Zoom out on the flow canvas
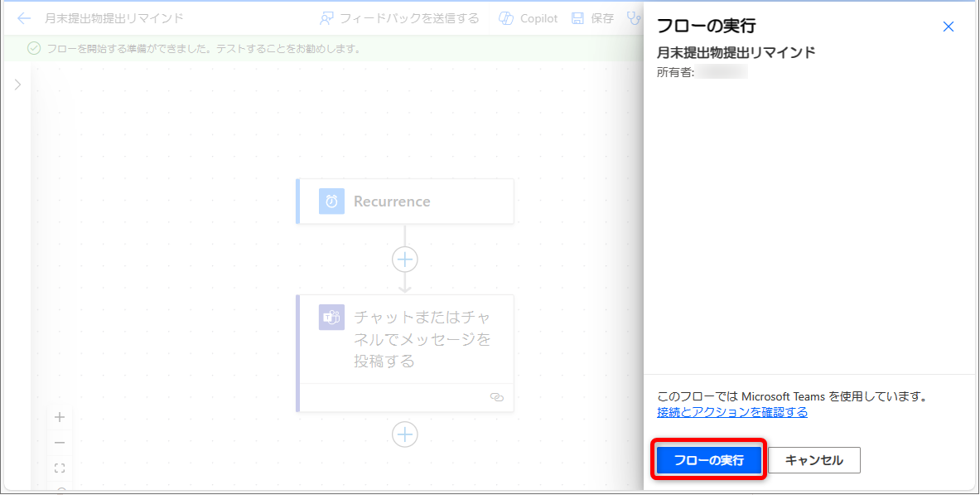This screenshot has height=495, width=980. 60,443
